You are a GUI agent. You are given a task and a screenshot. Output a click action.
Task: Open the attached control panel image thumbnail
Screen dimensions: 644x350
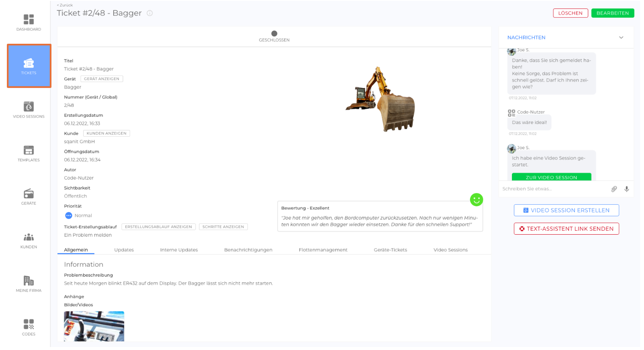pyautogui.click(x=94, y=326)
